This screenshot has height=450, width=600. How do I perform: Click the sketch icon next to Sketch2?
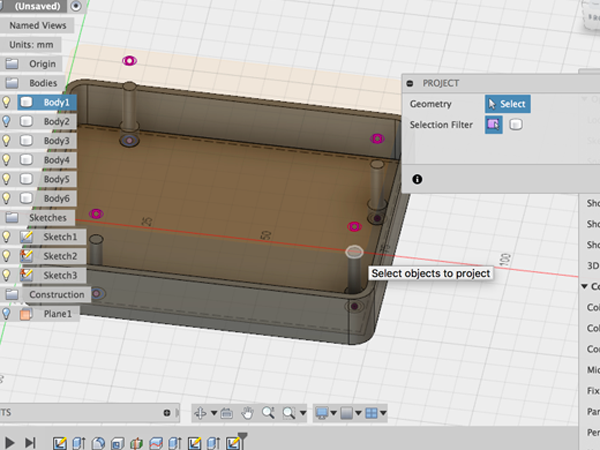pos(26,256)
